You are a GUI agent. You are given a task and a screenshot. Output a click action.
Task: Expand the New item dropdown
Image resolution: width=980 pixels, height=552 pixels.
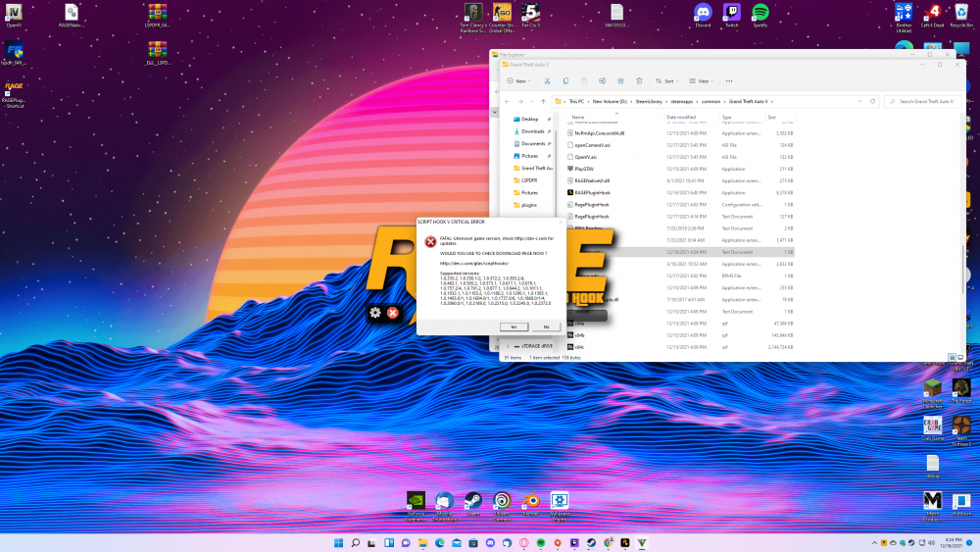click(518, 81)
